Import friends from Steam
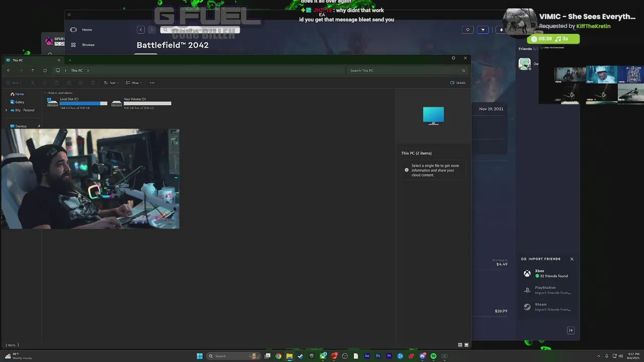 click(548, 307)
